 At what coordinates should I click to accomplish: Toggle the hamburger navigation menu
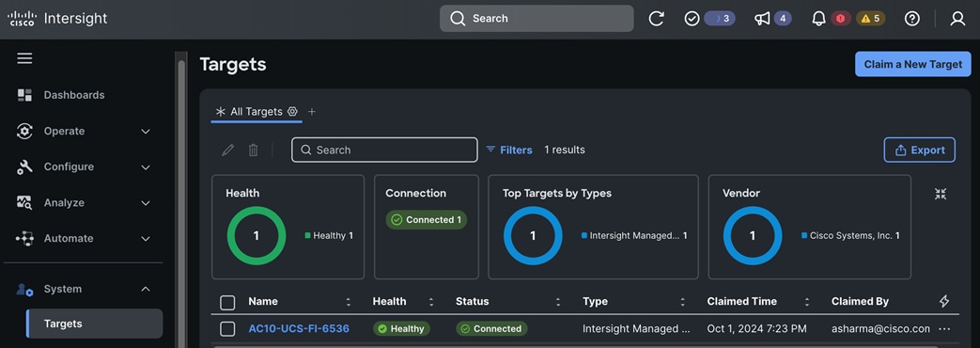(x=24, y=58)
